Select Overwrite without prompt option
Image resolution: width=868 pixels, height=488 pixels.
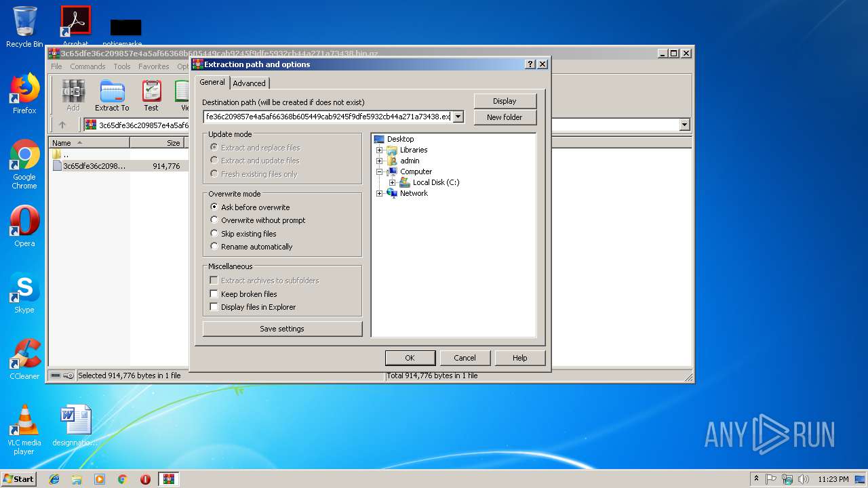(214, 220)
